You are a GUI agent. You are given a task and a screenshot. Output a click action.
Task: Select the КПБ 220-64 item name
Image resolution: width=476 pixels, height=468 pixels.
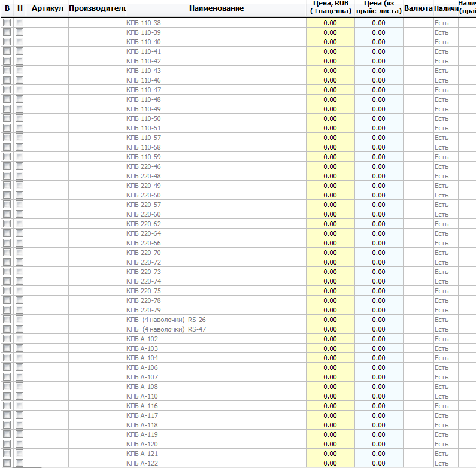pyautogui.click(x=144, y=233)
